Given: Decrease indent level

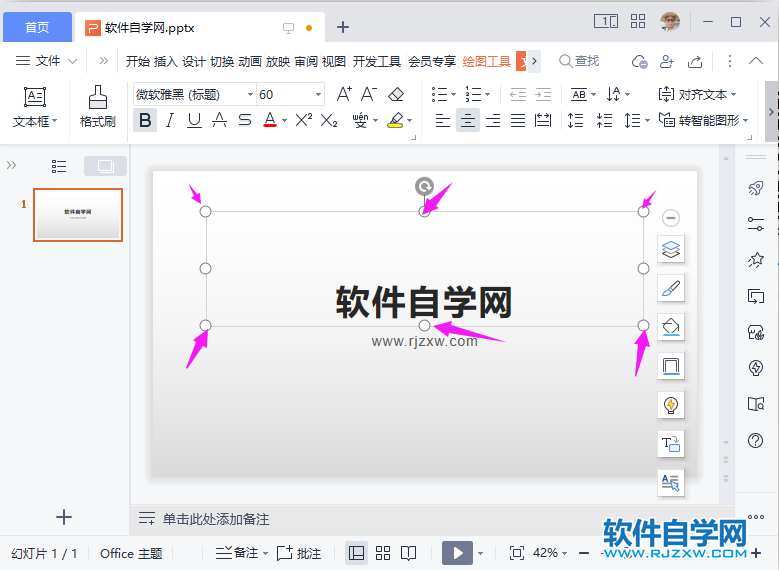Looking at the screenshot, I should pos(518,94).
